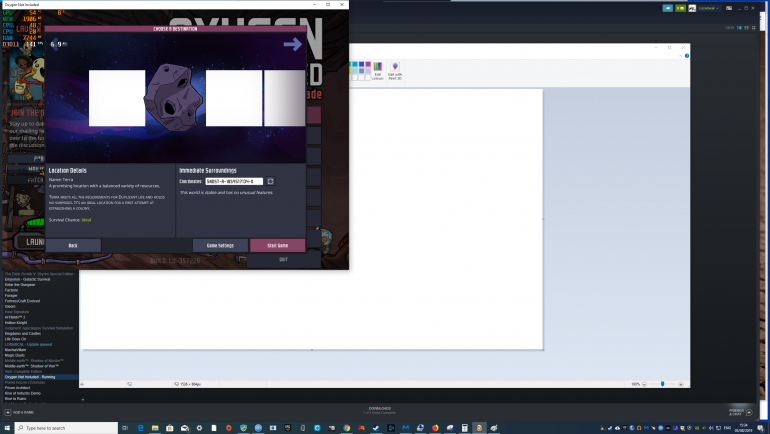
Task: Zoom out with Paint minus button
Action: (644, 384)
